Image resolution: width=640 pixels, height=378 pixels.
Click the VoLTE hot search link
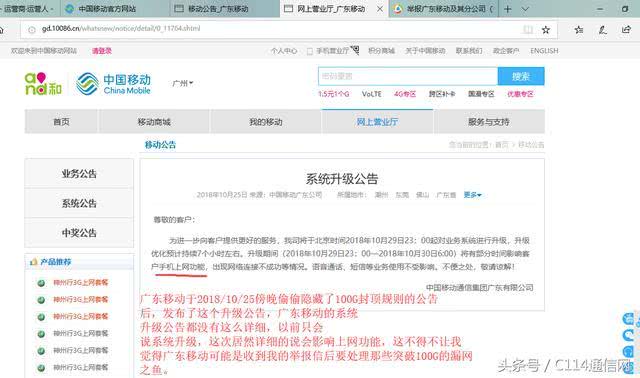tap(371, 94)
